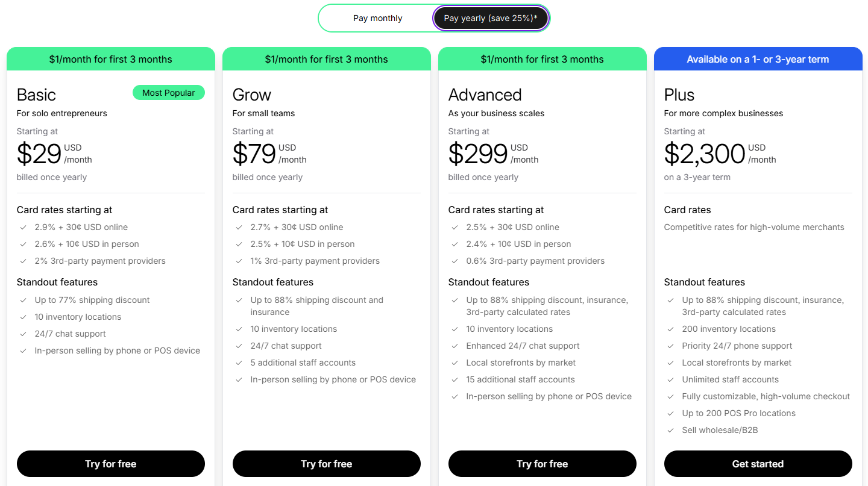The width and height of the screenshot is (868, 486).
Task: Switch to Pay monthly billing
Action: point(377,18)
